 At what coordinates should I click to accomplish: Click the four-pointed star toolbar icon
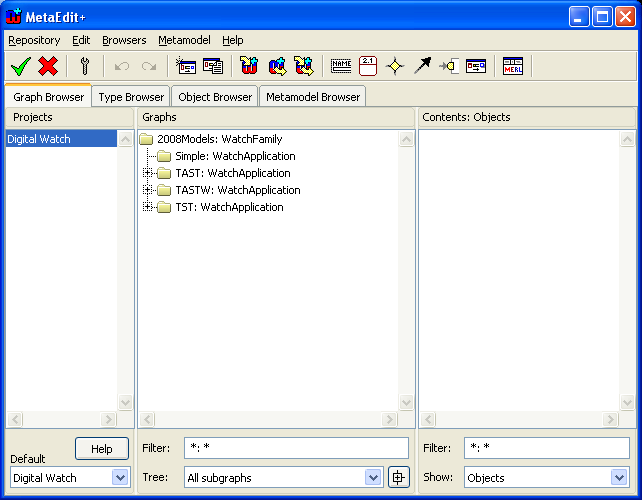click(395, 66)
